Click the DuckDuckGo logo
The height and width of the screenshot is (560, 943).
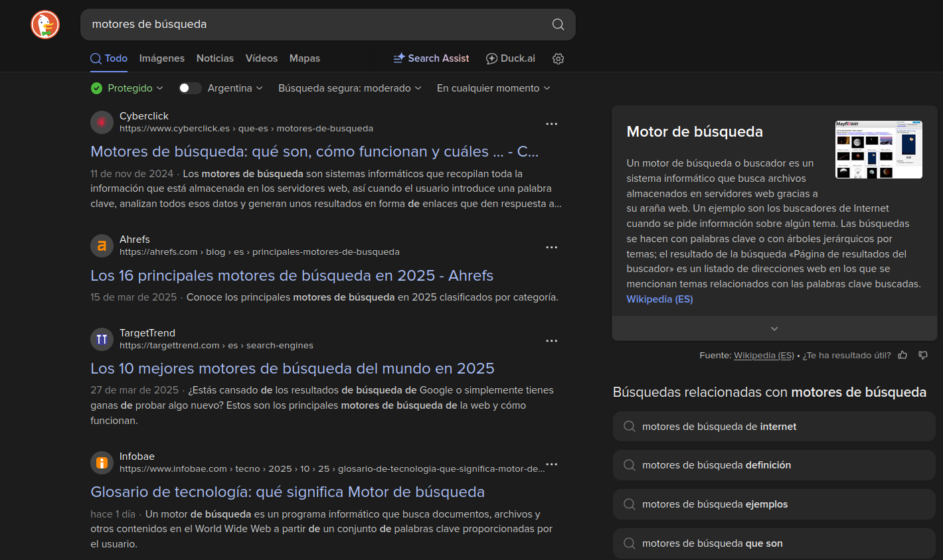[x=44, y=25]
